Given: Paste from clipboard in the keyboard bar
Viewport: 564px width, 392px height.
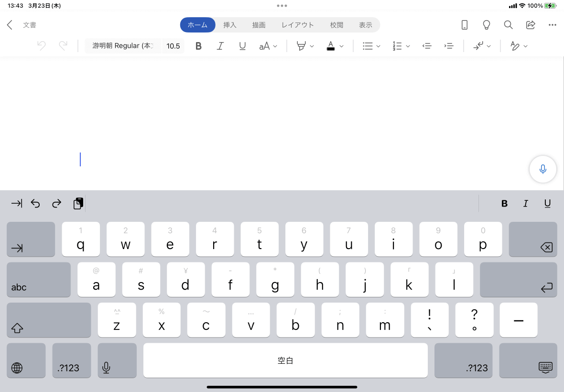Looking at the screenshot, I should click(x=78, y=204).
